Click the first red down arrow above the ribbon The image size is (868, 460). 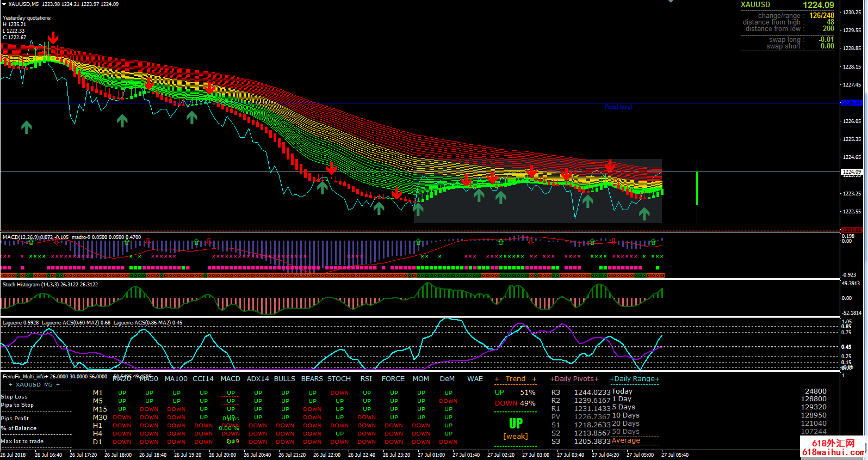click(x=53, y=38)
